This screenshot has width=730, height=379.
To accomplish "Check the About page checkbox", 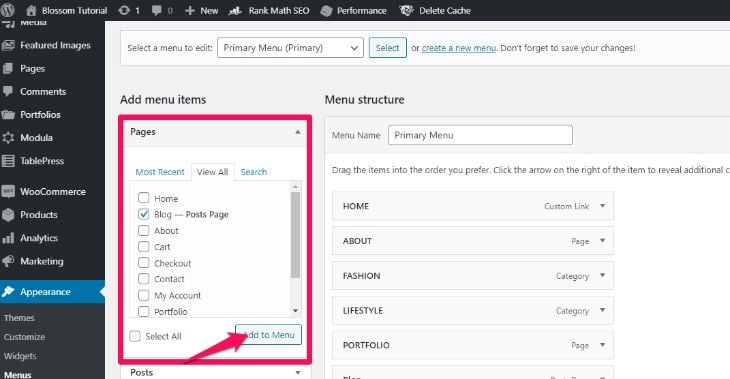I will (143, 230).
